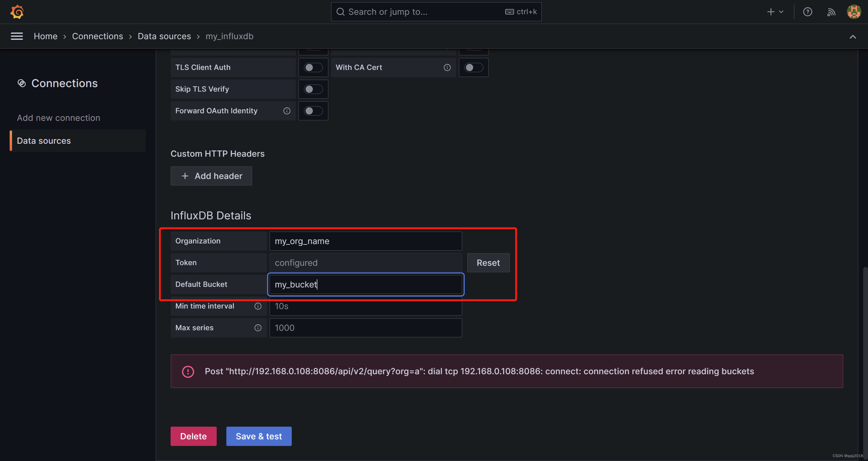Click the plus new item icon
The image size is (868, 461).
pyautogui.click(x=771, y=12)
